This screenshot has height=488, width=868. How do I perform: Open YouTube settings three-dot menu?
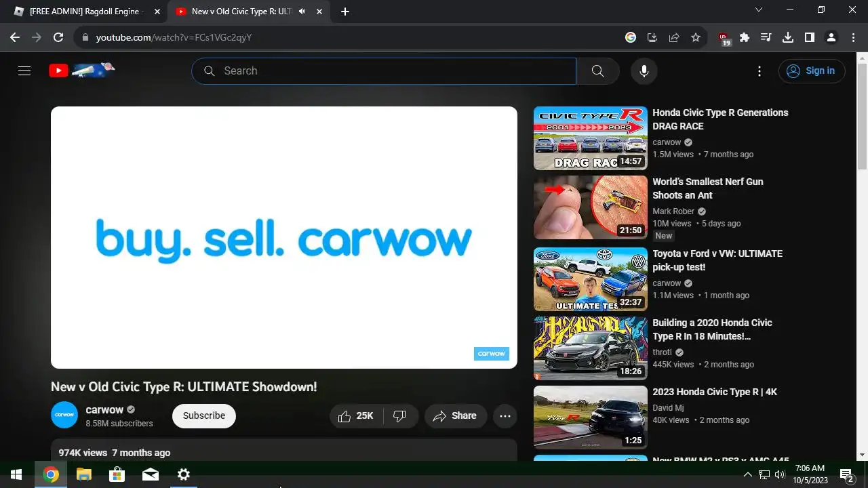[759, 71]
